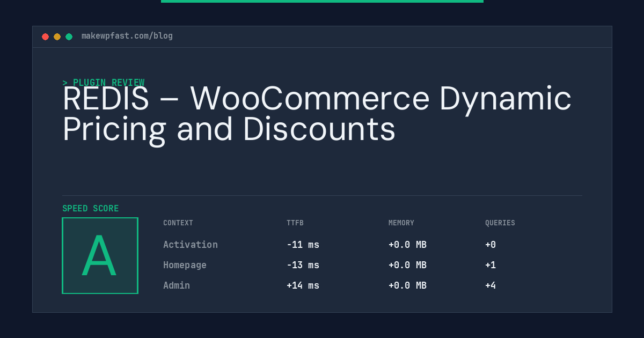Click the green window dot
This screenshot has width=644, height=338.
coord(69,36)
